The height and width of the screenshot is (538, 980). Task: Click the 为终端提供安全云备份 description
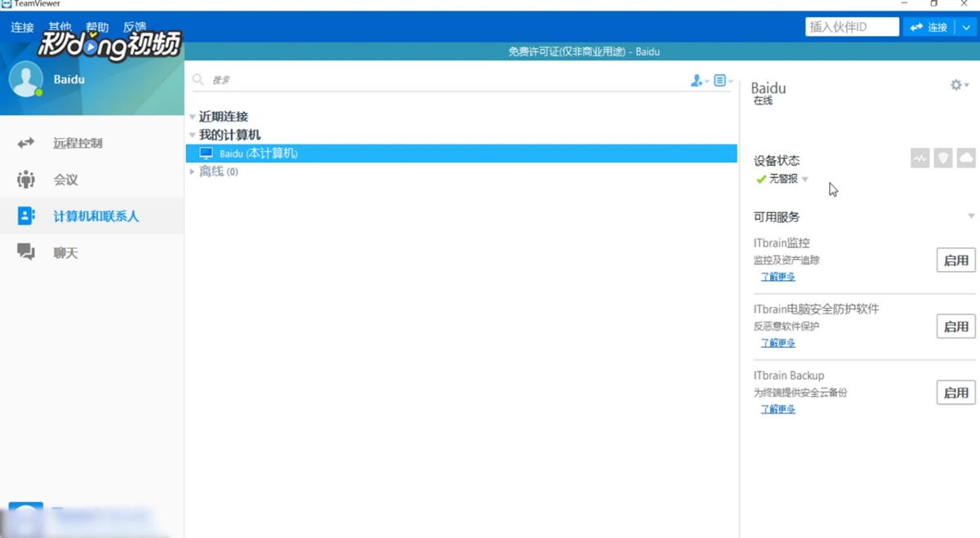800,393
